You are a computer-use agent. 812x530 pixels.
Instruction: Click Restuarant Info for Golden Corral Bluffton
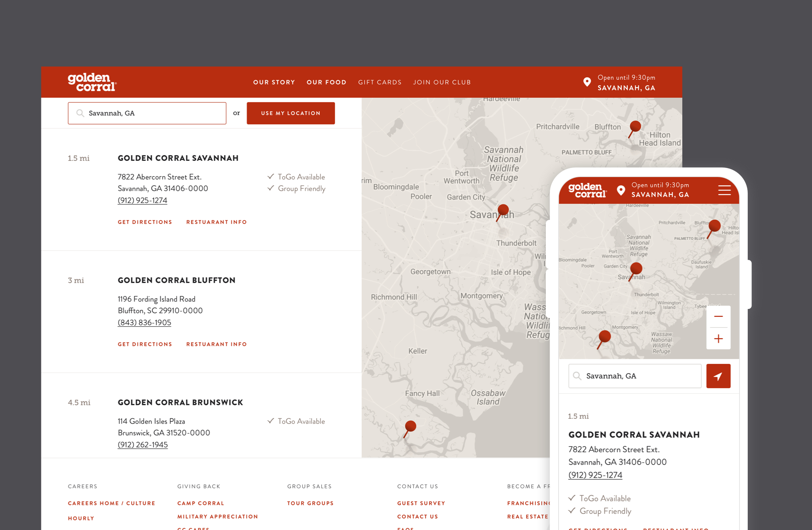(x=217, y=344)
